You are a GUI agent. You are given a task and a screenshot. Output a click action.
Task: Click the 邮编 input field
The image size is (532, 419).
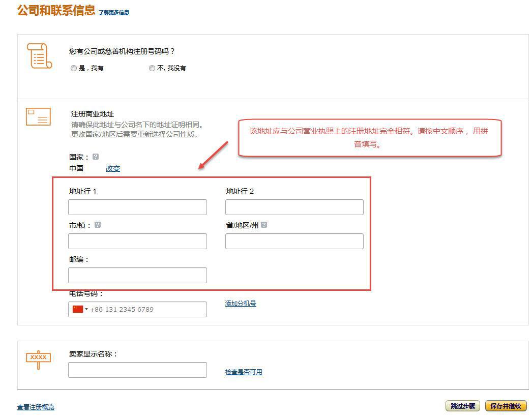click(x=137, y=275)
